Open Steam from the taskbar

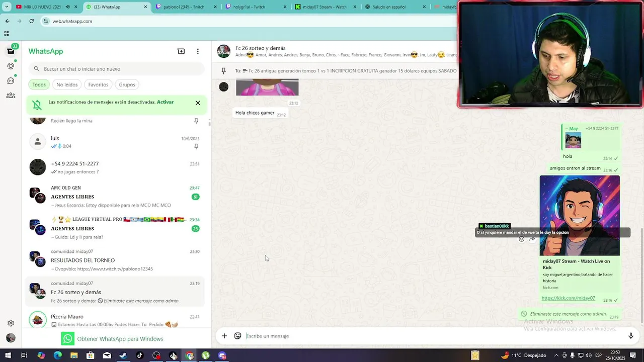[x=123, y=355]
